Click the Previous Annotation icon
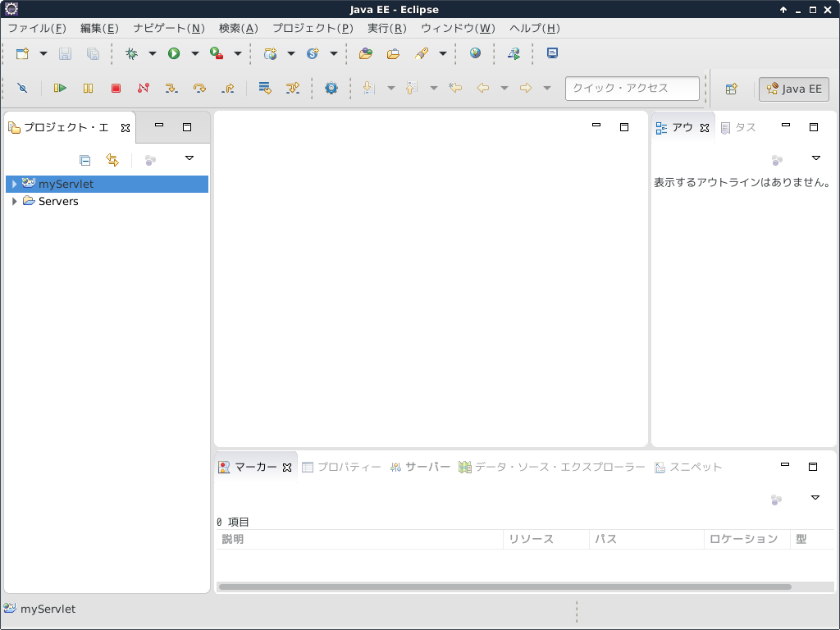Image resolution: width=840 pixels, height=630 pixels. pyautogui.click(x=412, y=88)
